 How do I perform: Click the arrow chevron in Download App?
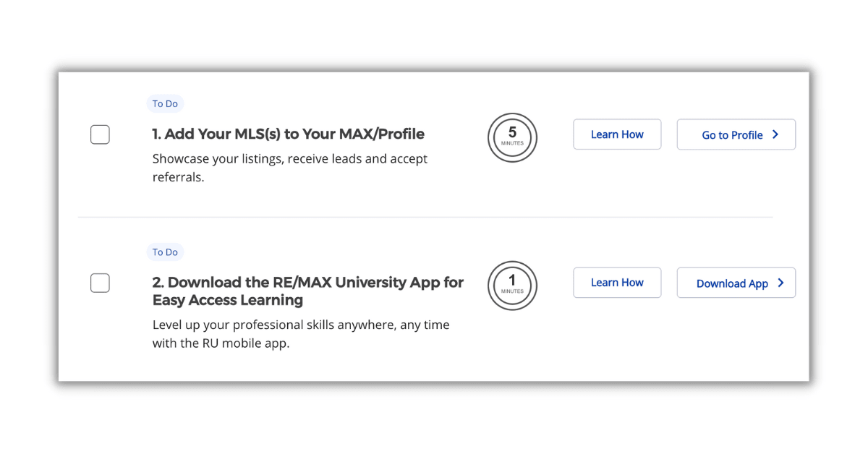click(780, 283)
